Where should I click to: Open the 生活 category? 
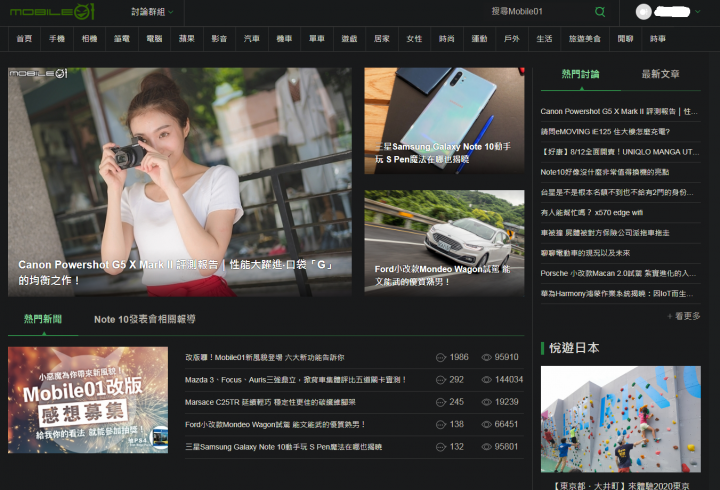(x=545, y=39)
